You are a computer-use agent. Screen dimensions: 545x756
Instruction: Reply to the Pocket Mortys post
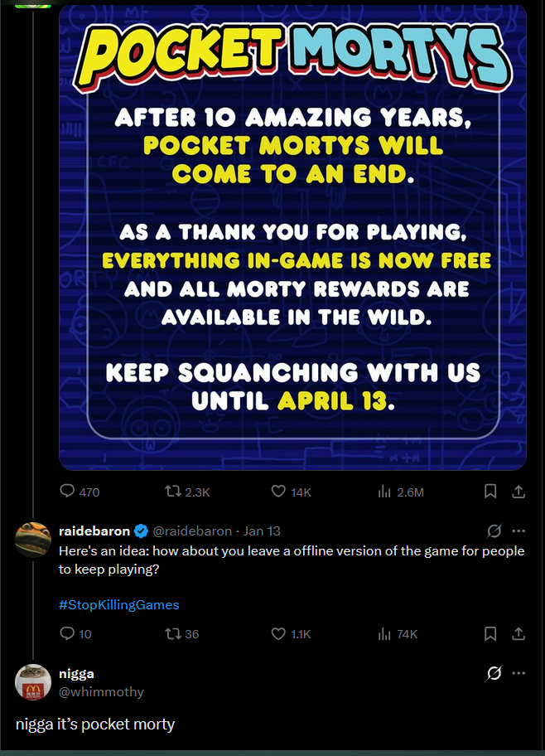(x=68, y=492)
